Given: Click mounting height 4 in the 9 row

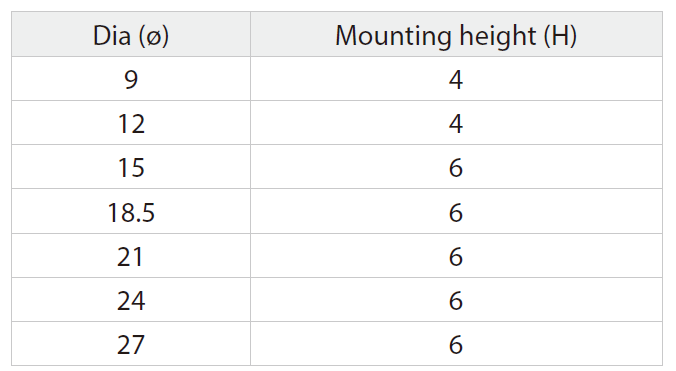Looking at the screenshot, I should [x=456, y=79].
